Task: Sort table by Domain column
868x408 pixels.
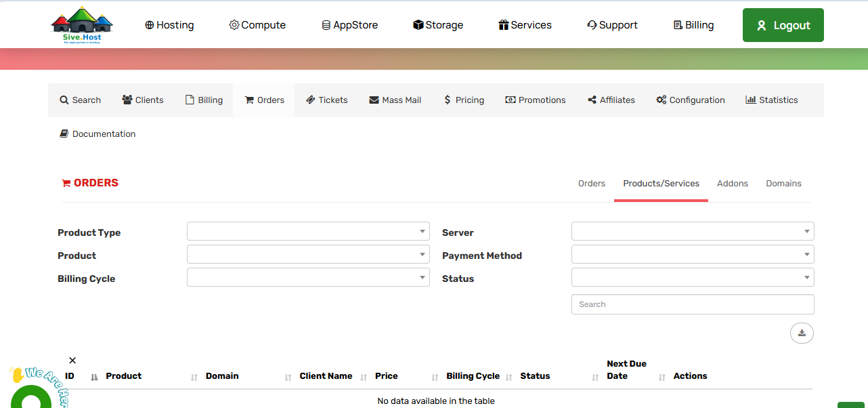Action: click(x=248, y=376)
